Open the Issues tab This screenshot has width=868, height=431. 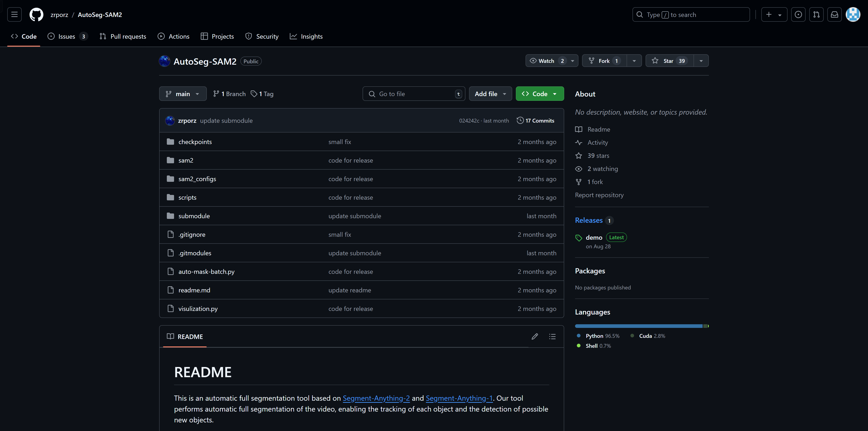pyautogui.click(x=68, y=36)
